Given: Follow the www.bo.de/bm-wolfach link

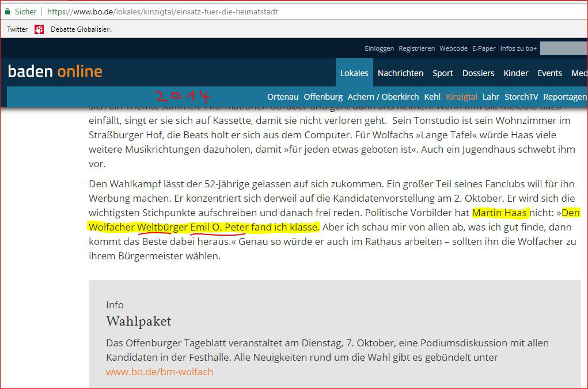Looking at the screenshot, I should [160, 372].
